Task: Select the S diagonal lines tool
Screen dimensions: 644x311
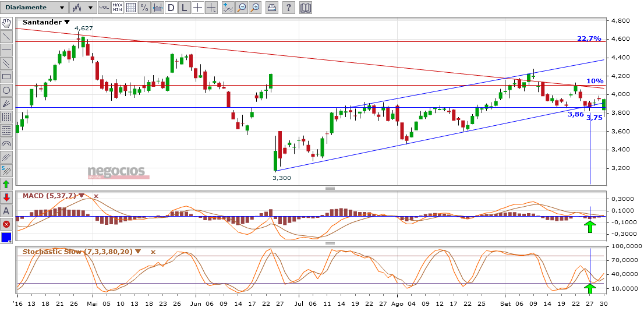Action: (x=6, y=171)
